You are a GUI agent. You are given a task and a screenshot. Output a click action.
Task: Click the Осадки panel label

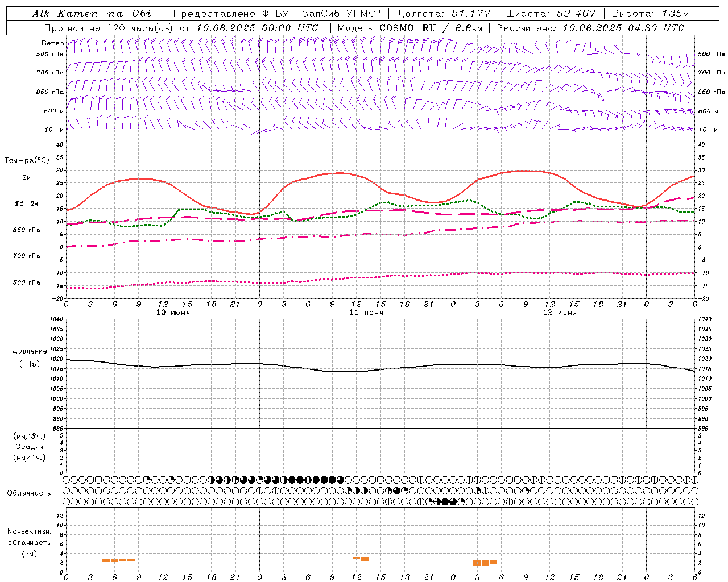click(30, 447)
